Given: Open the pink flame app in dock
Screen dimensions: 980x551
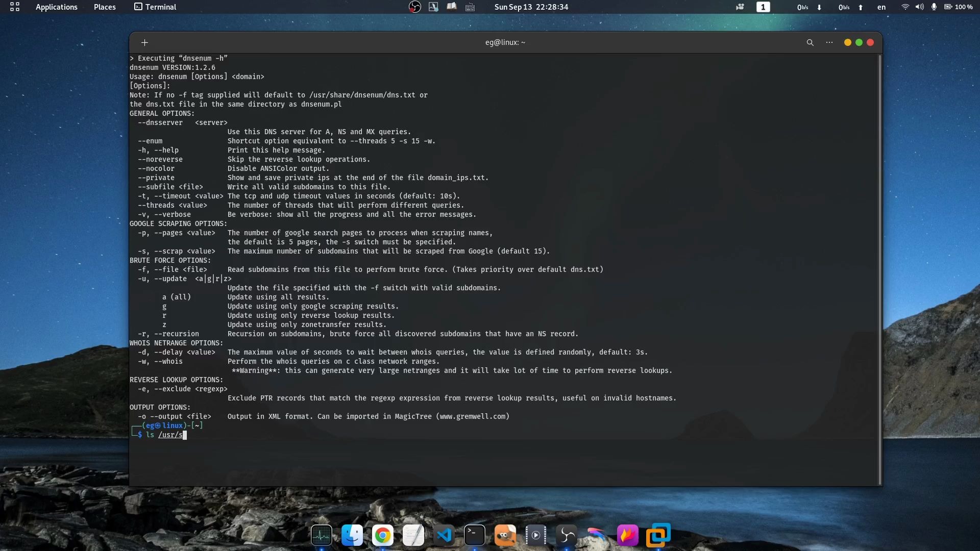Looking at the screenshot, I should pyautogui.click(x=628, y=535).
